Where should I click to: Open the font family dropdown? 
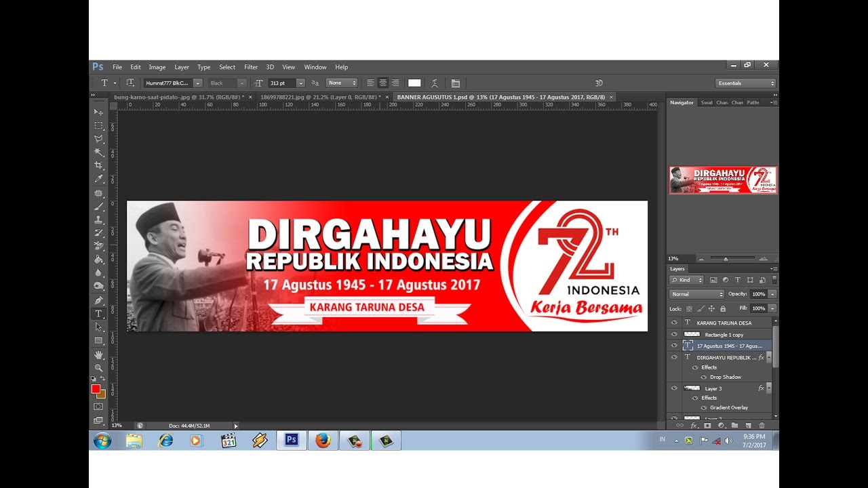tap(197, 83)
